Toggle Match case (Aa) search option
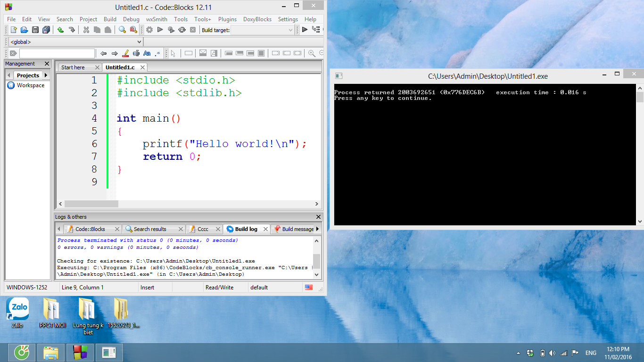 tap(147, 53)
